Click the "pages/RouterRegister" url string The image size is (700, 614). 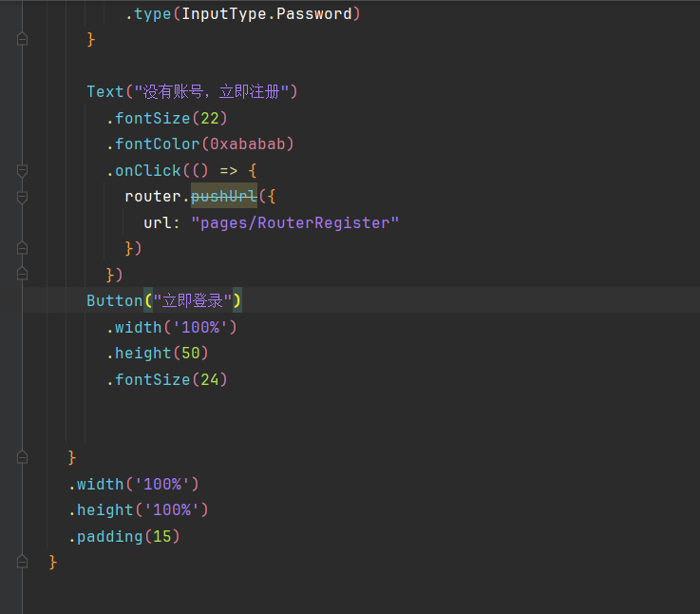coord(294,222)
